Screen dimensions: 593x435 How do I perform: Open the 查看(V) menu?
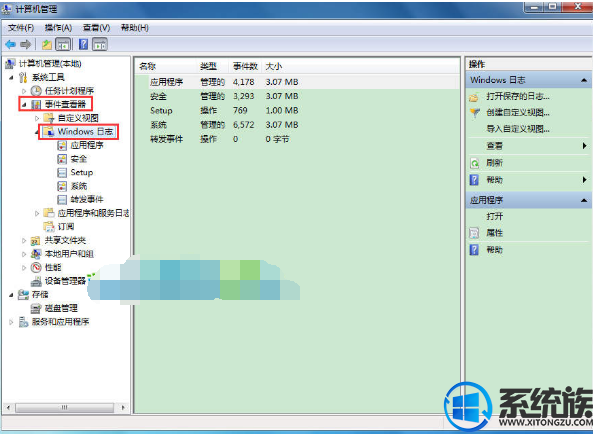pos(96,28)
